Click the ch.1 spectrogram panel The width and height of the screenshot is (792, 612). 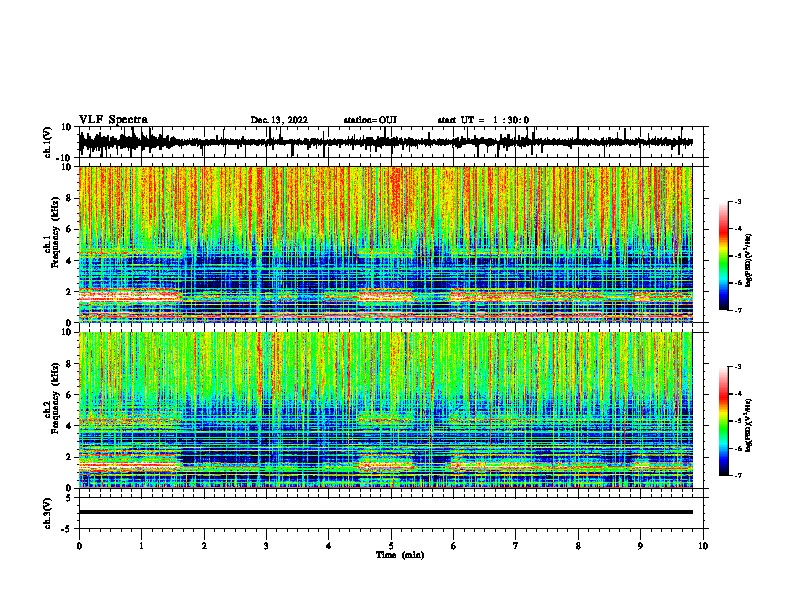click(x=385, y=244)
